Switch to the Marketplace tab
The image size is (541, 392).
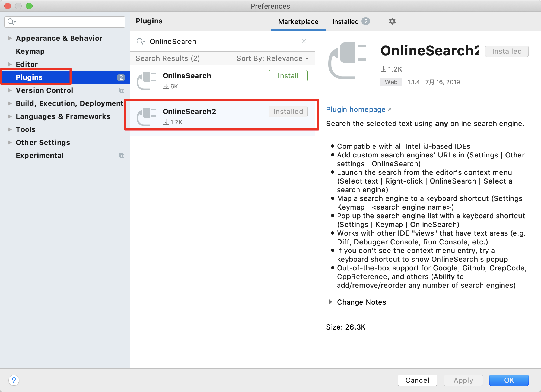click(298, 21)
